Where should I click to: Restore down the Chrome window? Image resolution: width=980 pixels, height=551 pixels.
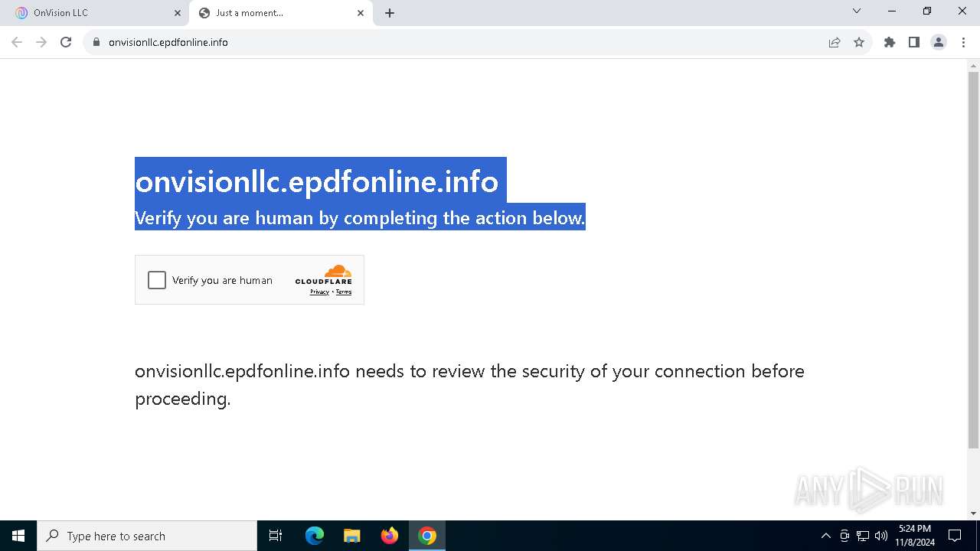[927, 11]
